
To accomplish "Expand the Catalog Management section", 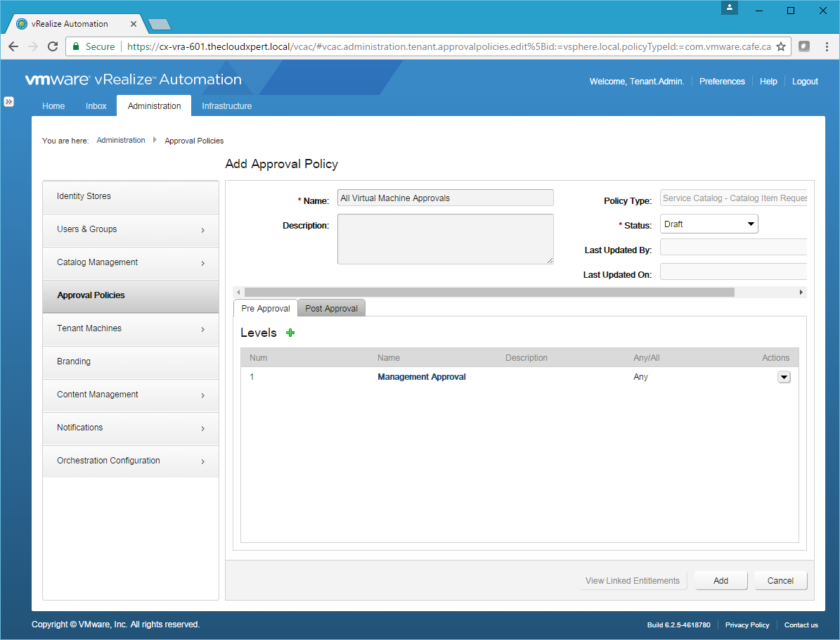I will click(131, 262).
